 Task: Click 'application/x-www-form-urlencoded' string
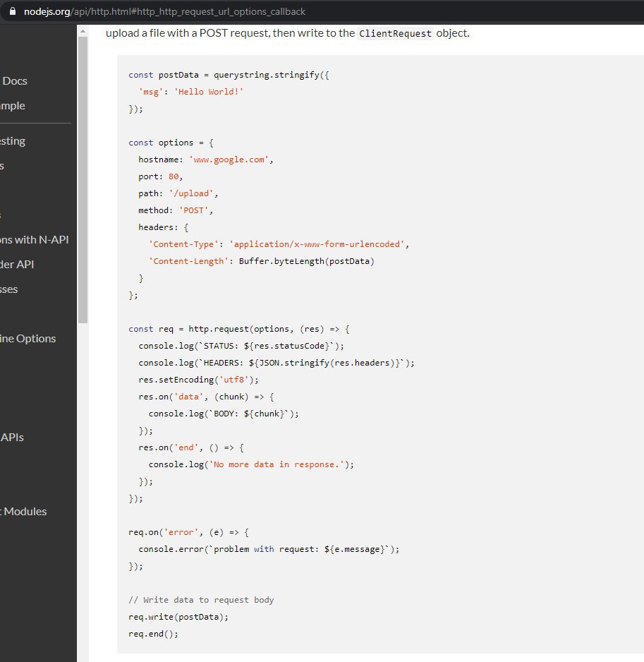pos(317,244)
